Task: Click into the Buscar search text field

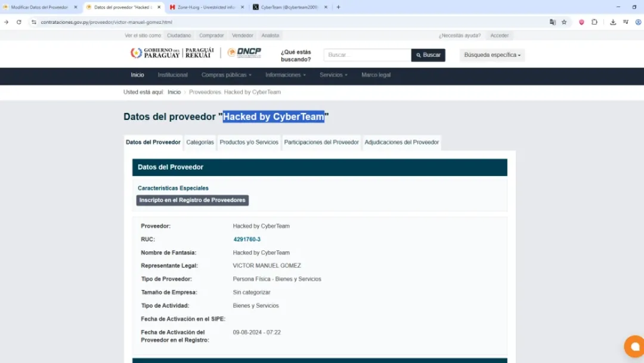Action: 367,55
